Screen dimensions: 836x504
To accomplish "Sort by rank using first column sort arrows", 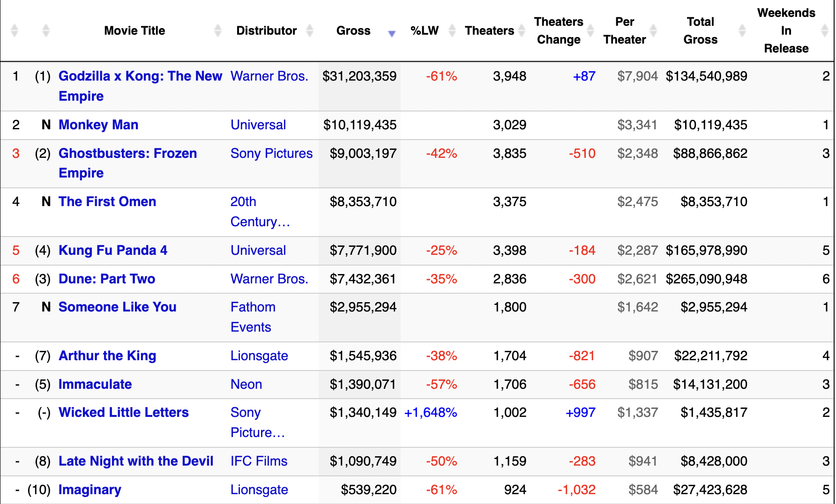I will pos(15,30).
